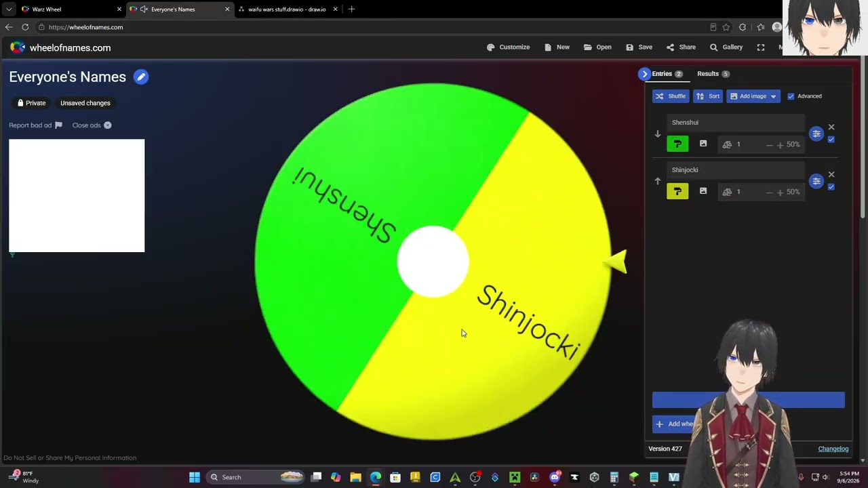The image size is (868, 488).
Task: Enter fullscreen mode icon
Action: click(761, 47)
